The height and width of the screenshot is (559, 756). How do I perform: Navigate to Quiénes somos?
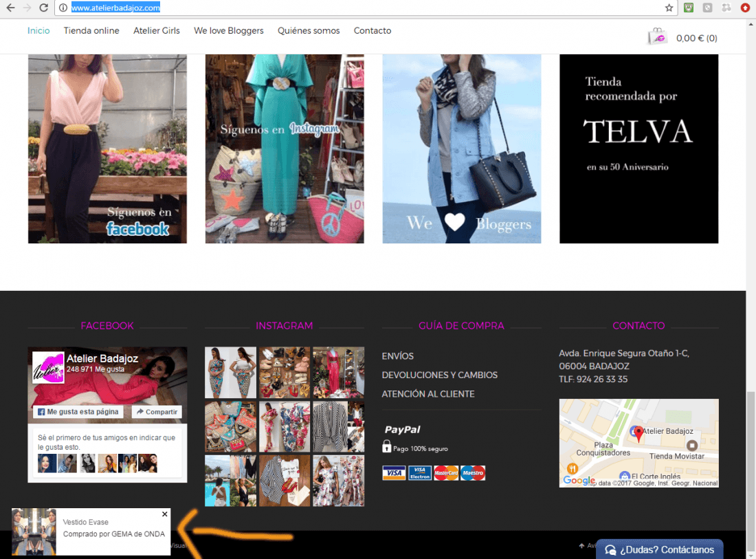309,30
